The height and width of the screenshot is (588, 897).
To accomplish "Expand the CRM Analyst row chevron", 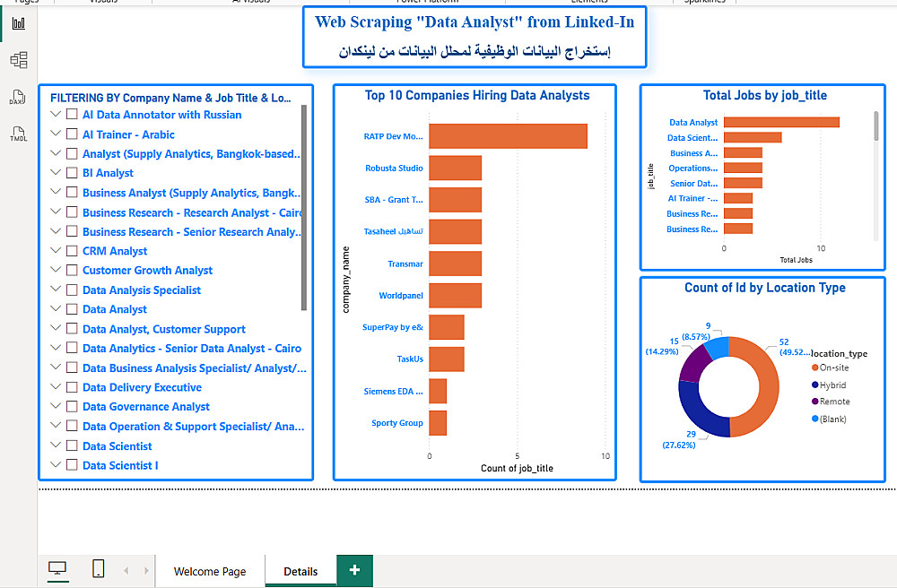I will 56,250.
